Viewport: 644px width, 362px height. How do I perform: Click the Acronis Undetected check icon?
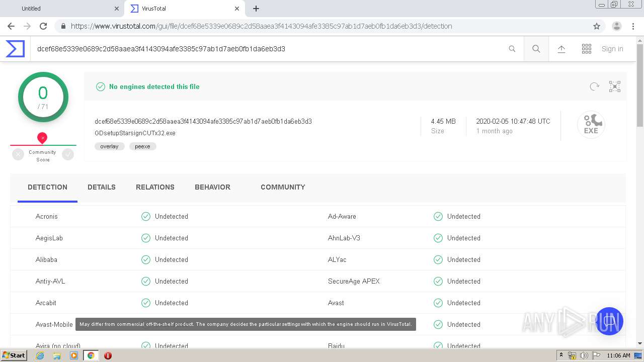[146, 216]
